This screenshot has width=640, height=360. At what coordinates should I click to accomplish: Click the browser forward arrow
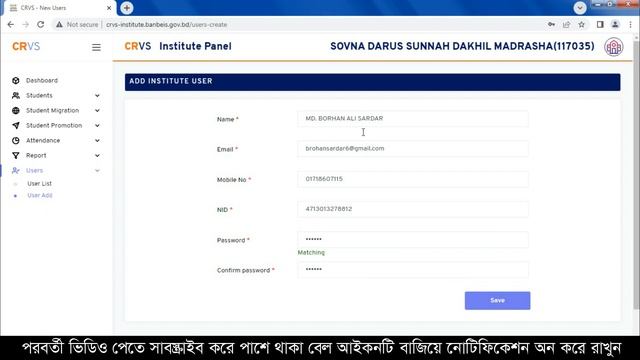25,24
